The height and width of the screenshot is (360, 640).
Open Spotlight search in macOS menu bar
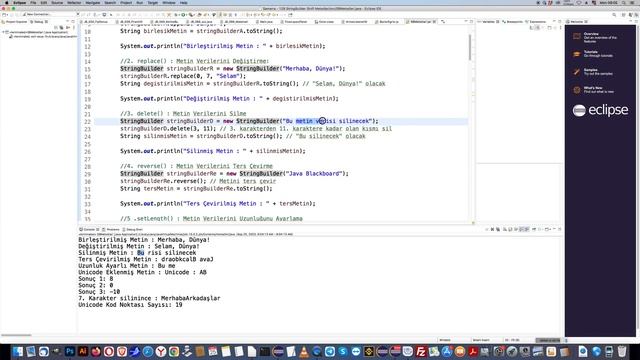(624, 3)
